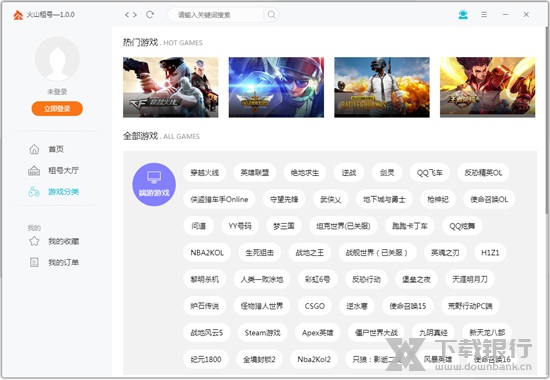550x380 pixels.
Task: Open 我的订单 in the sidebar
Action: pyautogui.click(x=63, y=262)
